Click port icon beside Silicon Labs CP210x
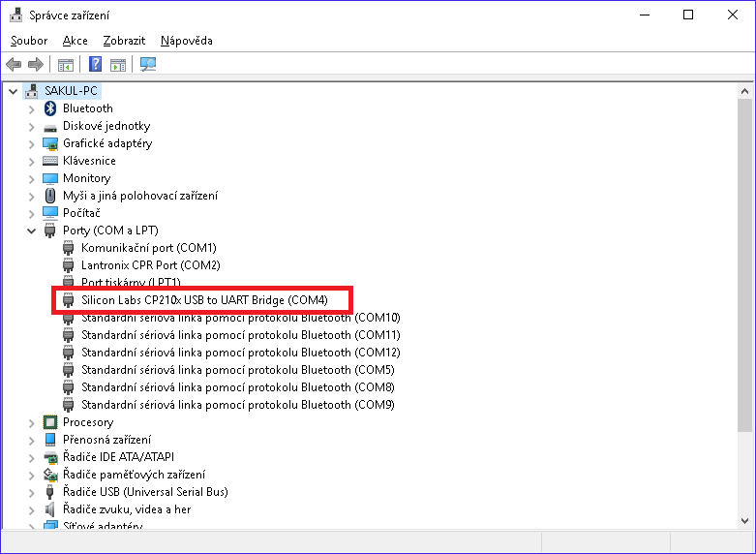The image size is (756, 554). pyautogui.click(x=69, y=300)
